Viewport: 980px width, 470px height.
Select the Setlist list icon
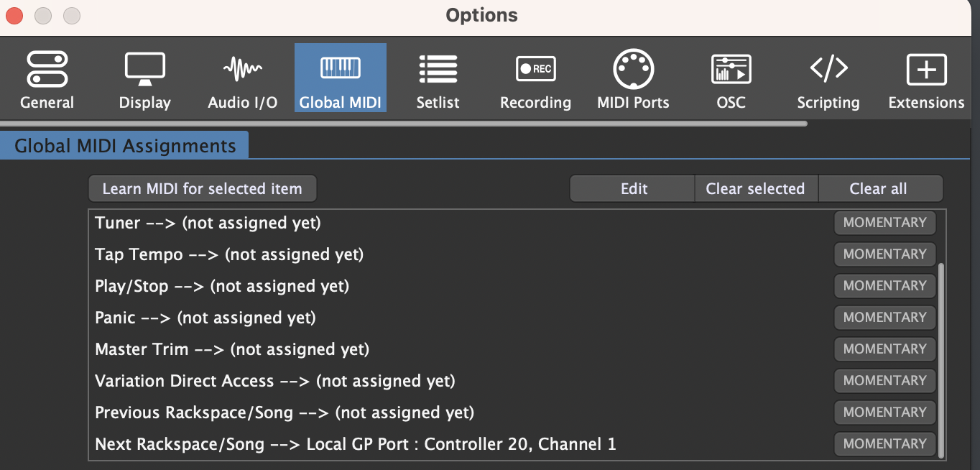(x=438, y=69)
